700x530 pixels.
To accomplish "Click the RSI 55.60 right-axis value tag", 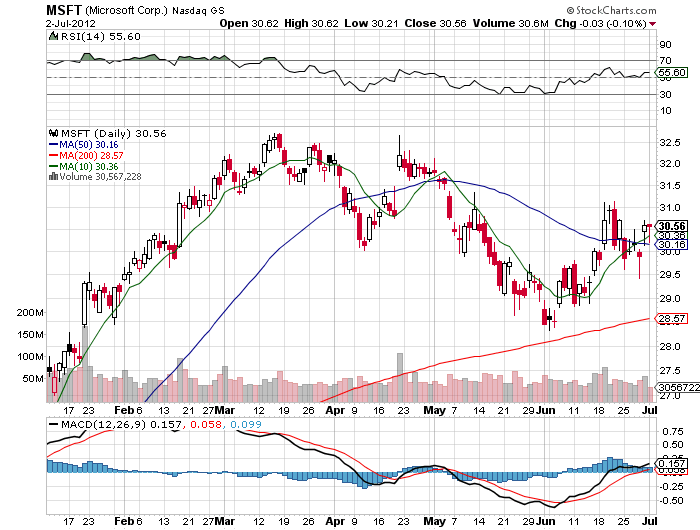I will point(672,72).
